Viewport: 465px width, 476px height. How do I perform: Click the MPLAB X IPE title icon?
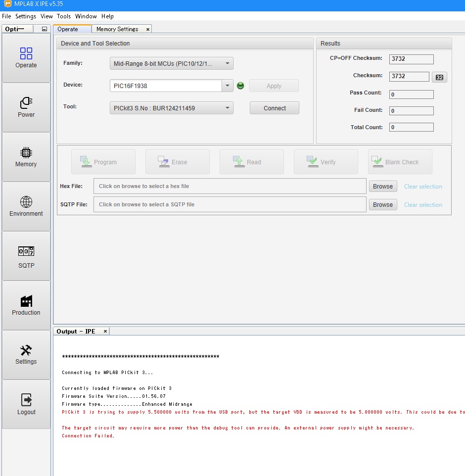[x=7, y=4]
